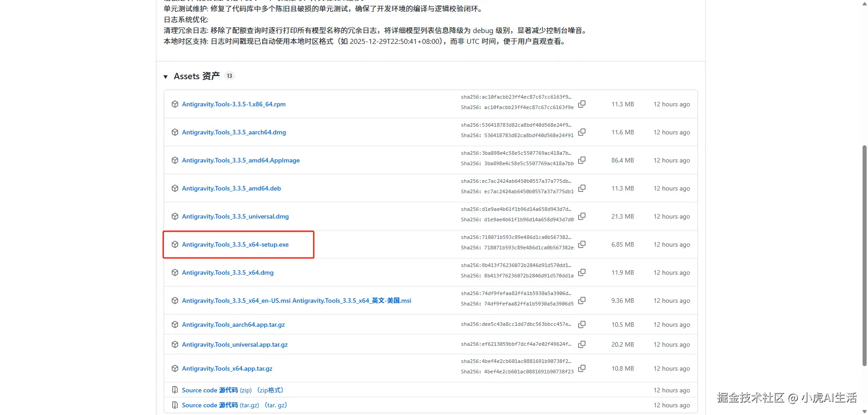Download Antigravity.Tools_3.3.5_x64-setup.exe installer
868x415 pixels.
(236, 244)
